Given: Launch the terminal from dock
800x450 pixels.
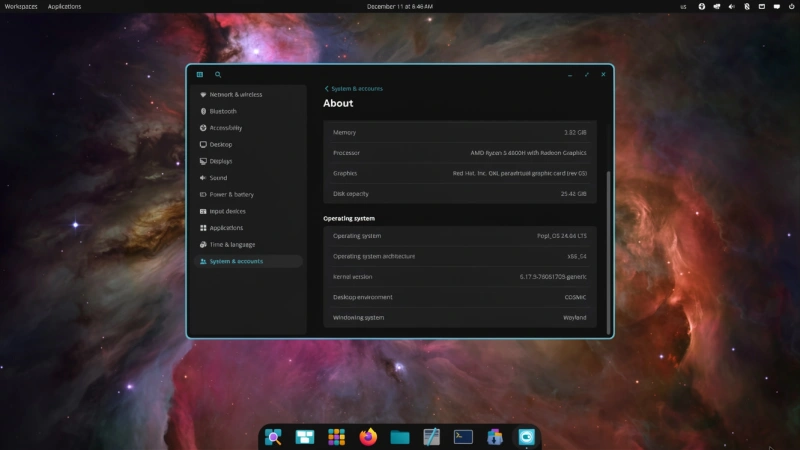Looking at the screenshot, I should click(x=463, y=437).
